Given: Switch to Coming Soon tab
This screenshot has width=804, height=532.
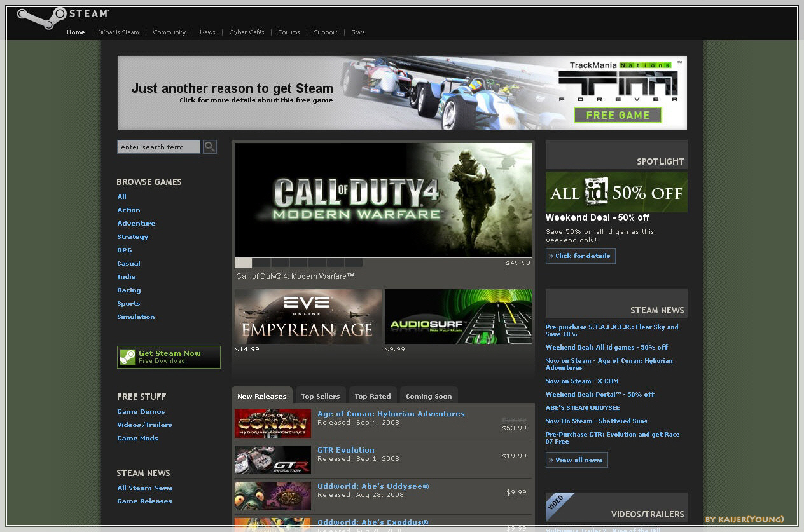Looking at the screenshot, I should point(429,395).
